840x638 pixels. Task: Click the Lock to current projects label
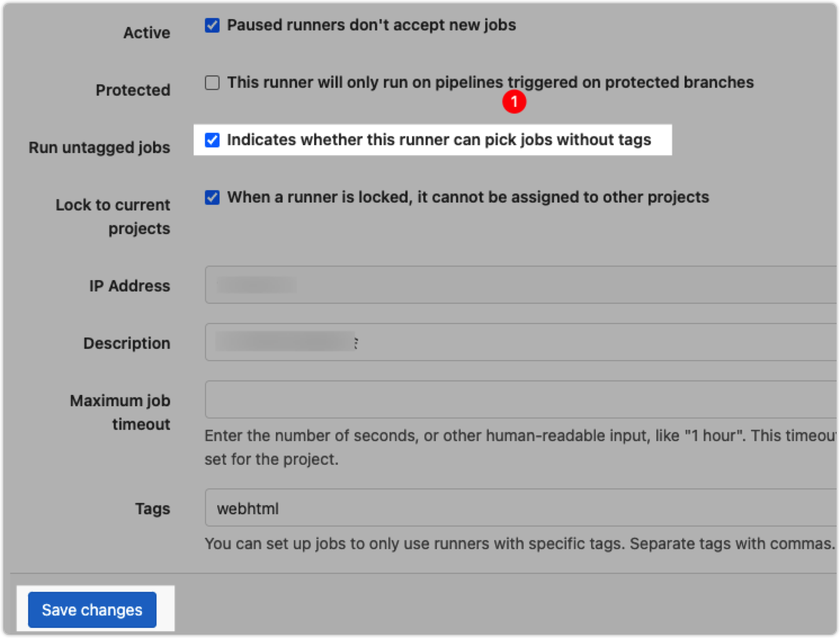tap(113, 216)
